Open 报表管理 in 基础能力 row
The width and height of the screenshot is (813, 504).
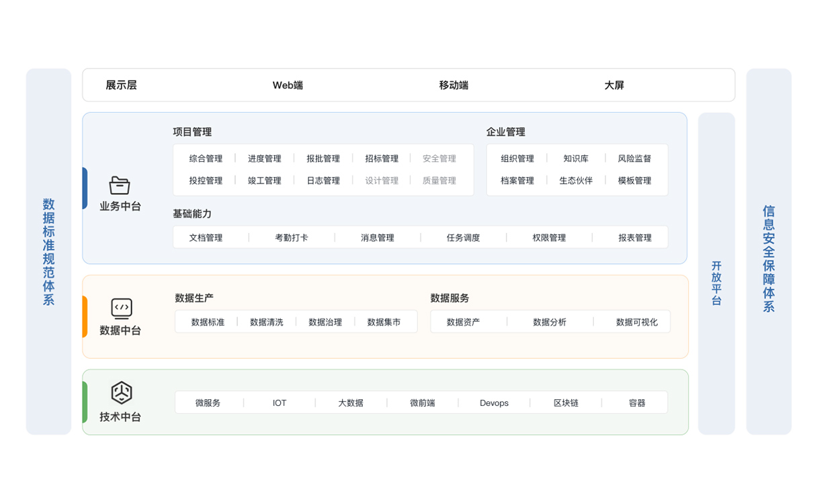coord(635,238)
